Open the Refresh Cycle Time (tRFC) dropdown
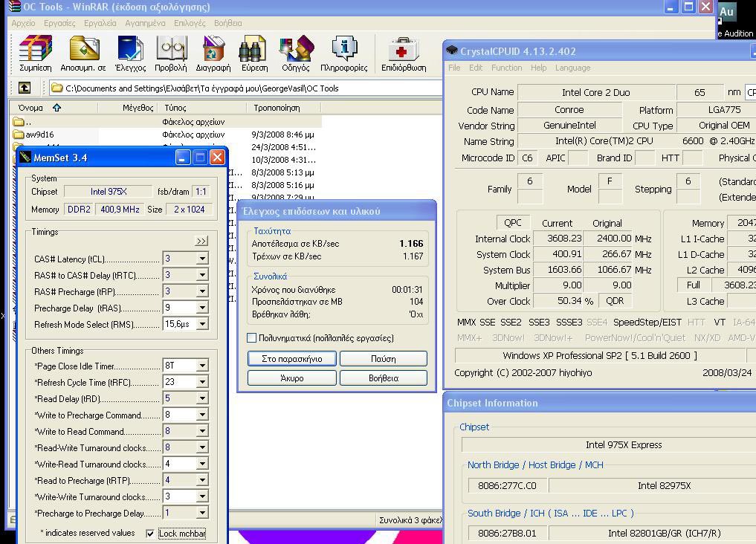The image size is (756, 544). [202, 382]
